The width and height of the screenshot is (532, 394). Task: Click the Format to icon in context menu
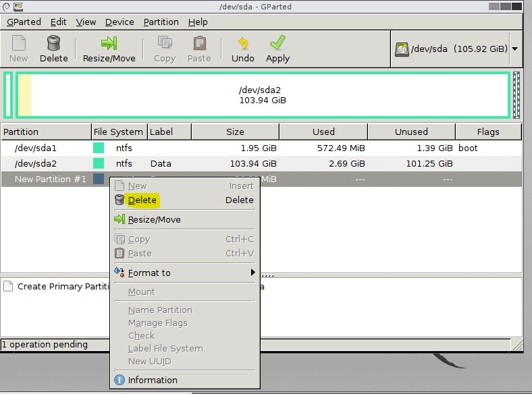click(119, 273)
